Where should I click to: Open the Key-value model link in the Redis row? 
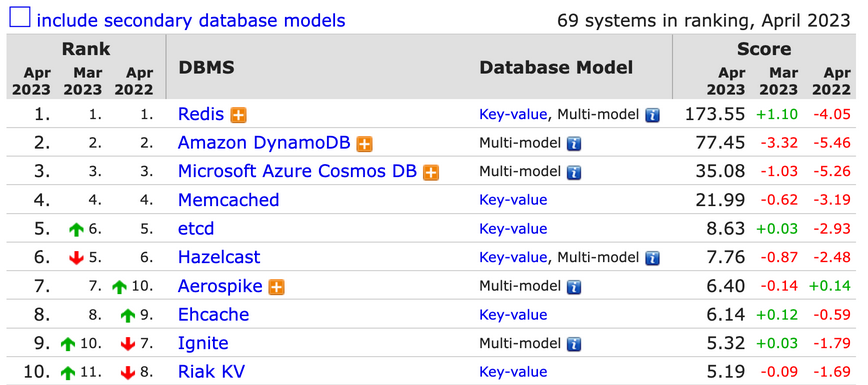click(513, 115)
